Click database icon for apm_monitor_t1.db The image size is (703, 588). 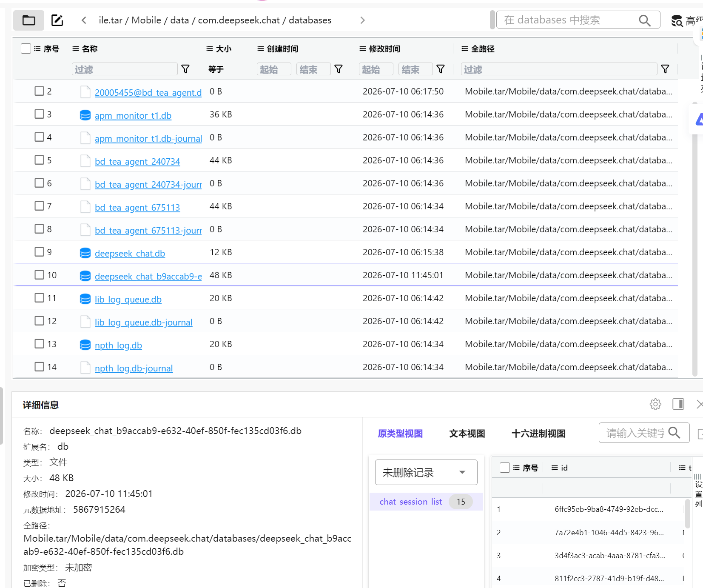(x=85, y=115)
